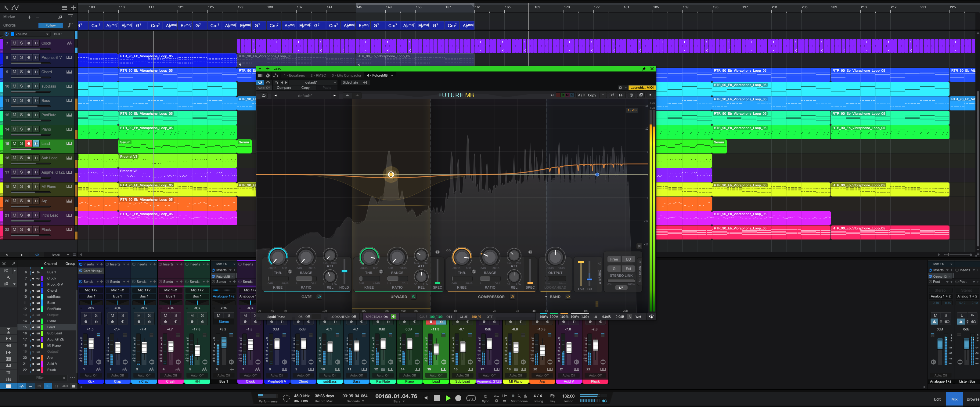
Task: Disarm record on the Lead track
Action: [29, 144]
